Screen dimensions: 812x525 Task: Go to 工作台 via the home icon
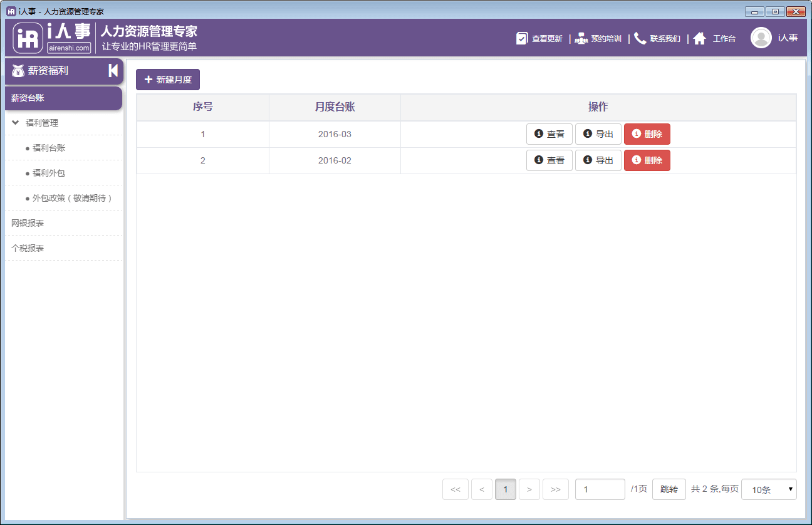click(x=699, y=38)
